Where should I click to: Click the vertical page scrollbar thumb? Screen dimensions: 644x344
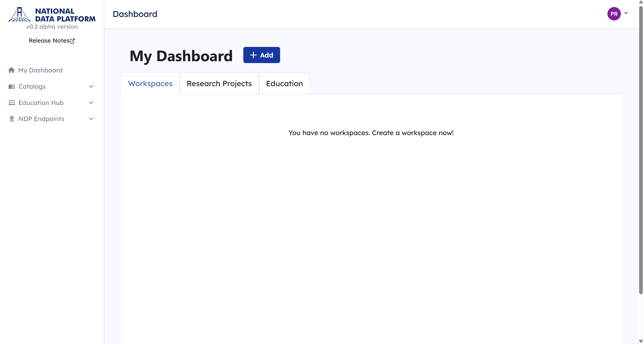click(641, 150)
